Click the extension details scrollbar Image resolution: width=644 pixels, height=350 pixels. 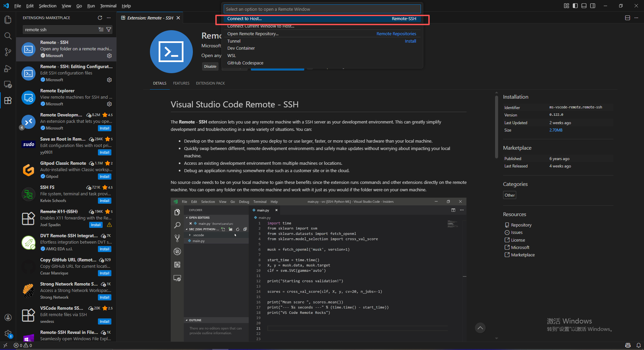(x=496, y=127)
